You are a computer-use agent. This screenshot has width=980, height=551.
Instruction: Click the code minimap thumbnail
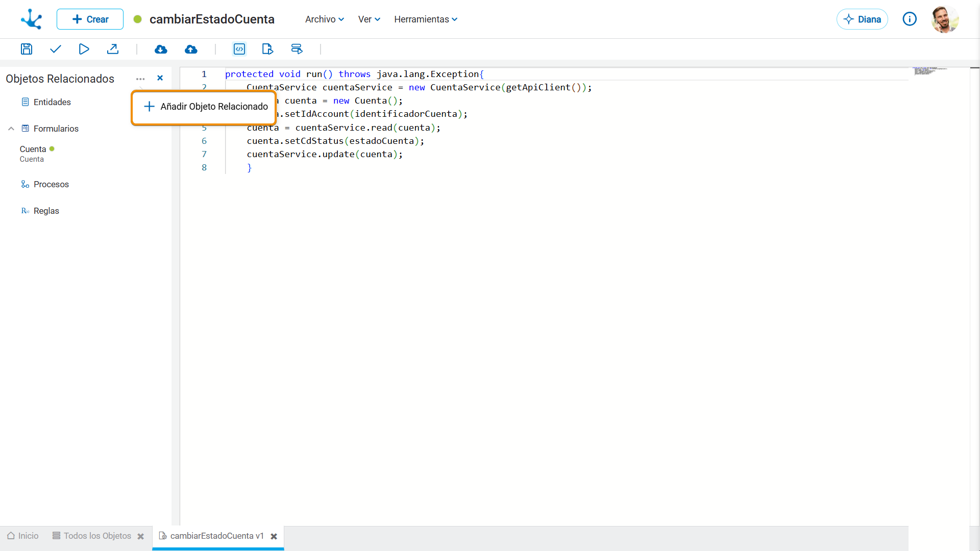pyautogui.click(x=929, y=71)
